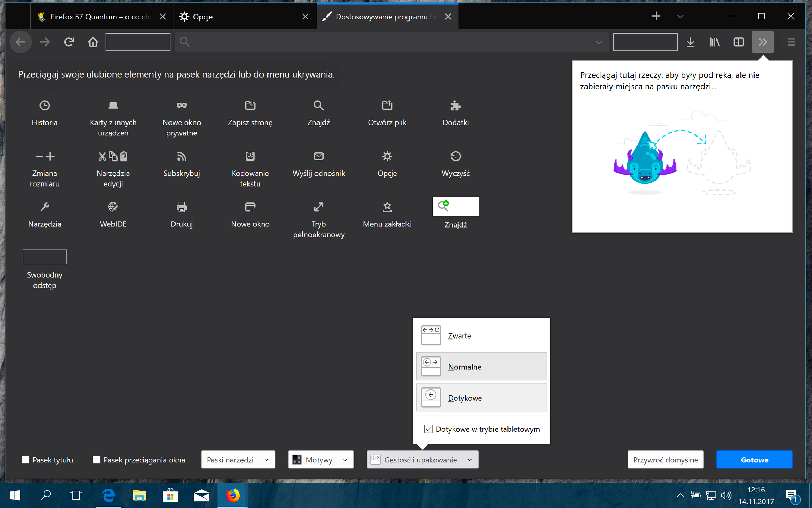Open the library icon in the toolbar
812x508 pixels.
click(x=714, y=42)
